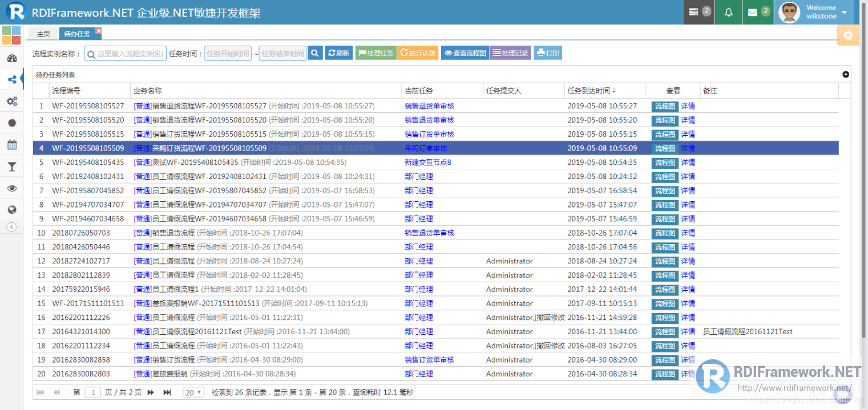
Task: Focus the 流程实例名称 search input
Action: click(x=126, y=54)
